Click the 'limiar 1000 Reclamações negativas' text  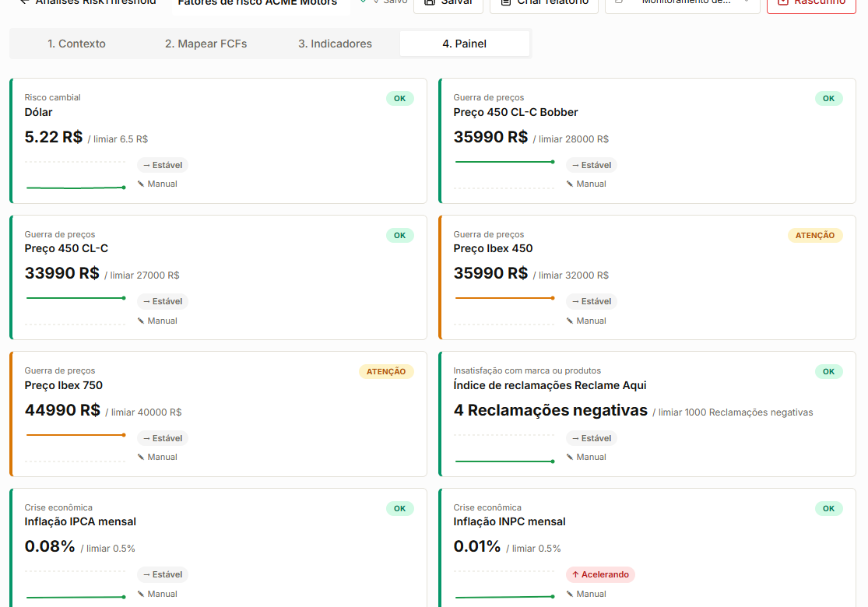[x=736, y=412]
